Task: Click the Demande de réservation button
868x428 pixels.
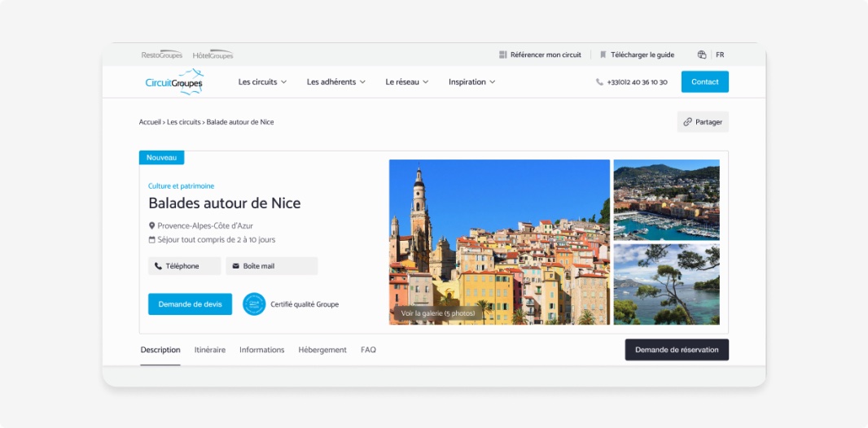Action: click(677, 349)
